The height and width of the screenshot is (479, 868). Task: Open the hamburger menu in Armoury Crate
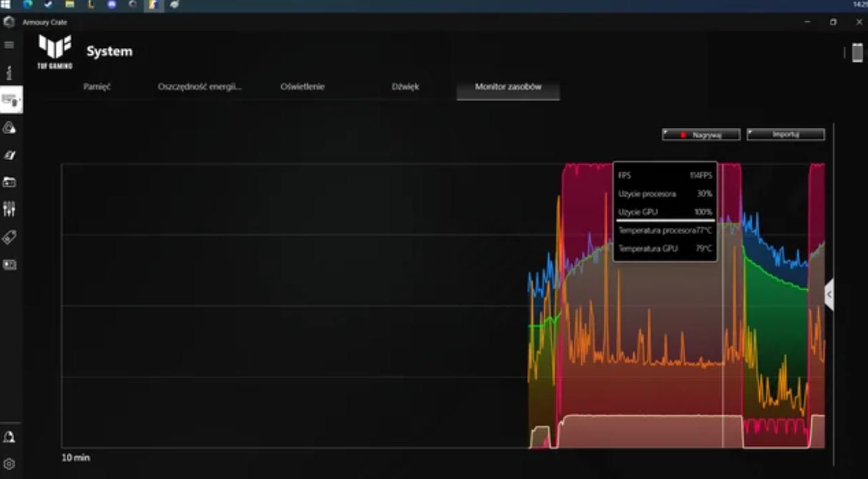tap(9, 45)
